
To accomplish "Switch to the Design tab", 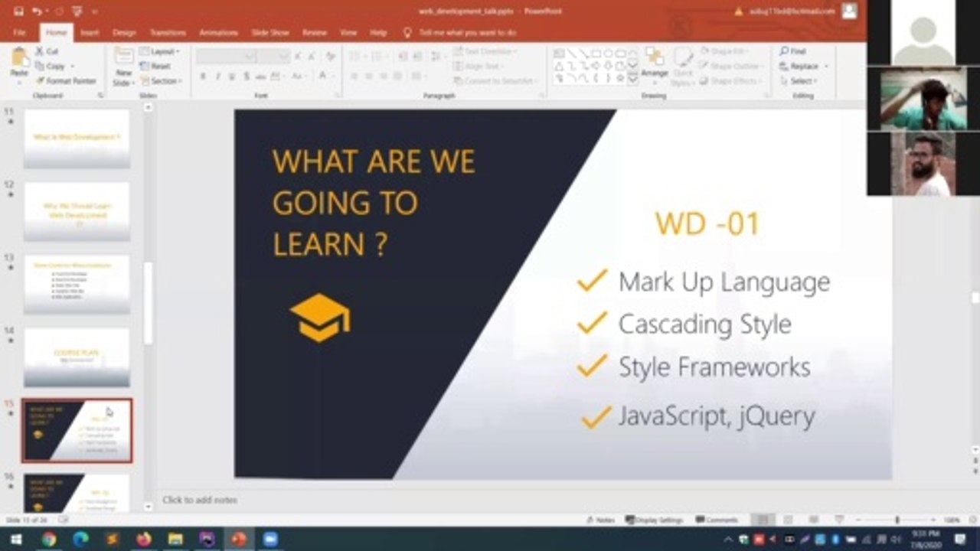I will click(124, 33).
